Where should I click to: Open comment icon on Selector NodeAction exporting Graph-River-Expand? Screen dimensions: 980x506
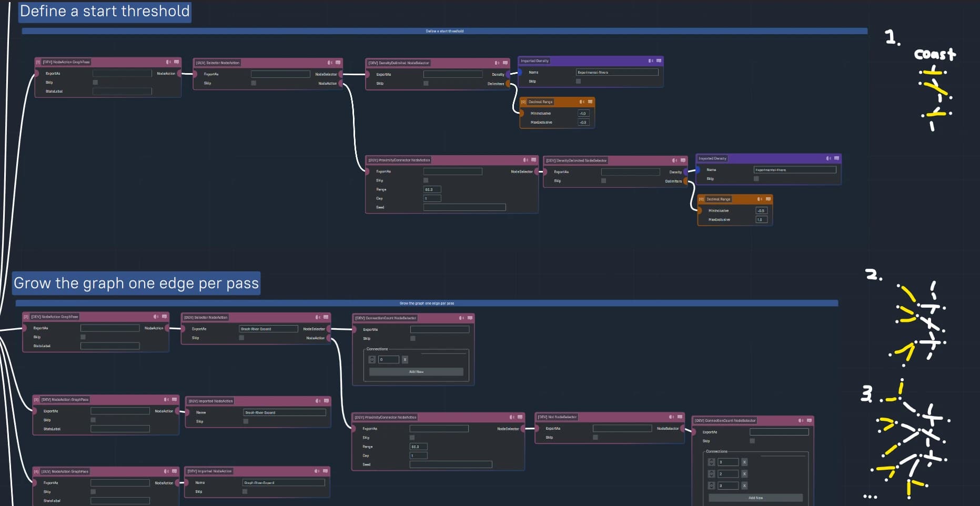point(326,317)
